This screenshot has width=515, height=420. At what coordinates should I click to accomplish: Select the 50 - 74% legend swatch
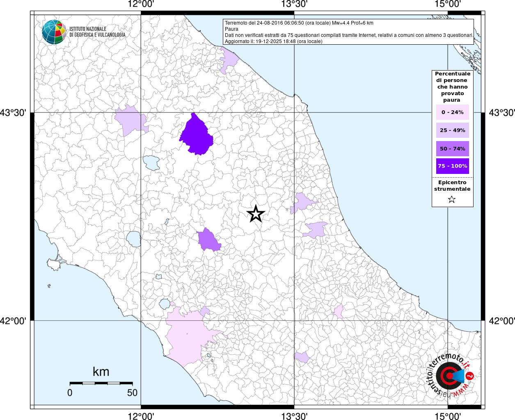453,148
